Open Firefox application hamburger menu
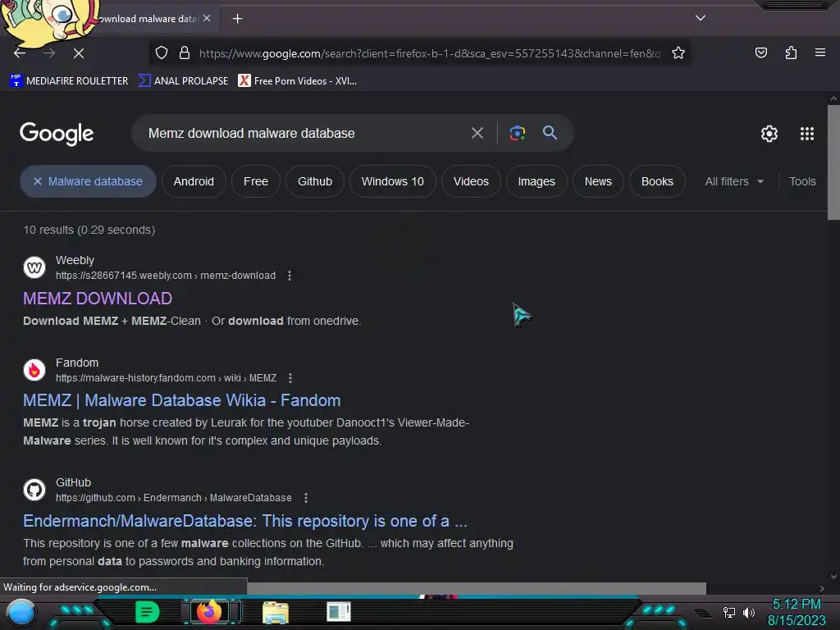The image size is (840, 630). click(819, 52)
